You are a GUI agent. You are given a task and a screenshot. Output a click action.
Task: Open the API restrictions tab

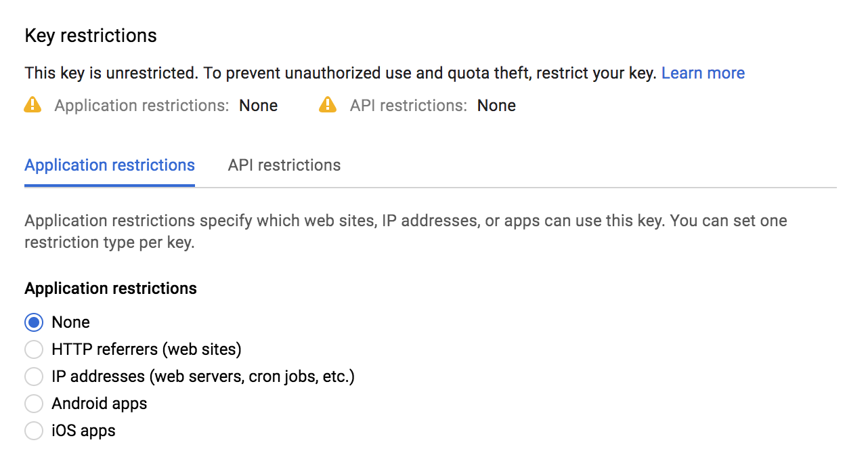284,165
